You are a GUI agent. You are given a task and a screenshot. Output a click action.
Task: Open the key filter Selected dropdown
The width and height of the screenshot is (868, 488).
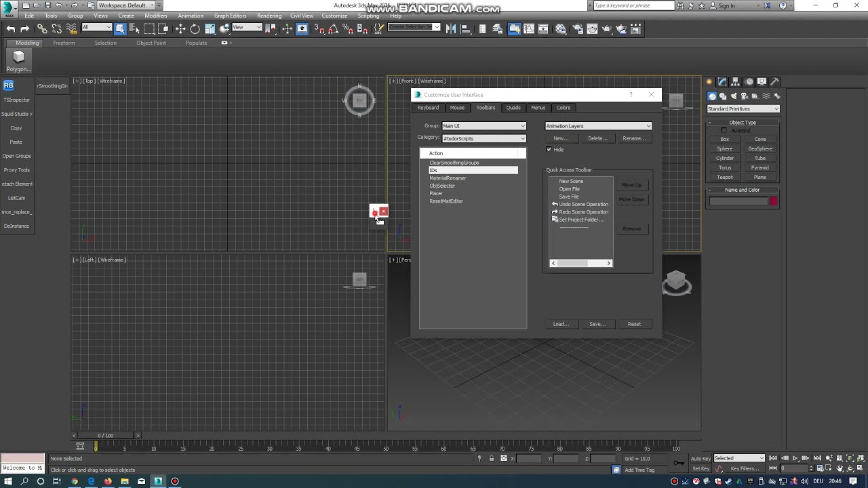point(739,458)
